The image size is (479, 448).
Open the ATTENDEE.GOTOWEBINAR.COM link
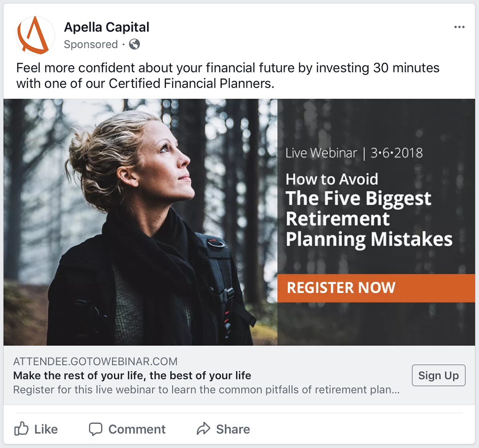click(x=95, y=361)
